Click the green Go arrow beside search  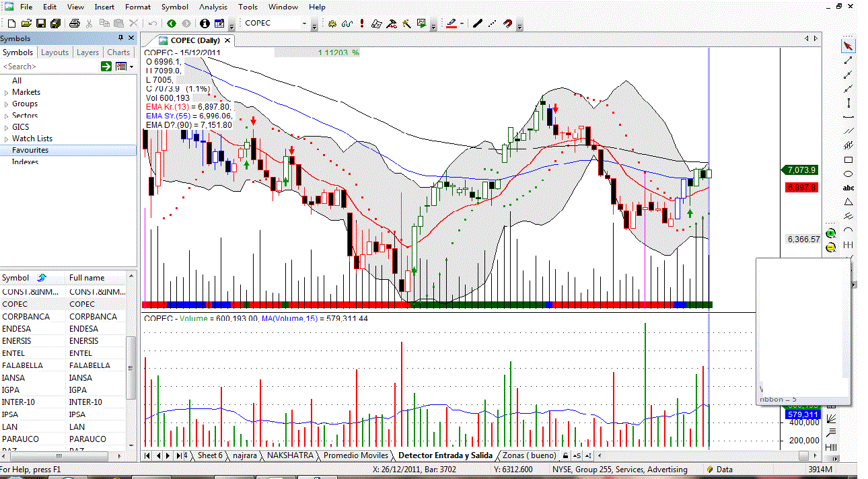(x=106, y=66)
